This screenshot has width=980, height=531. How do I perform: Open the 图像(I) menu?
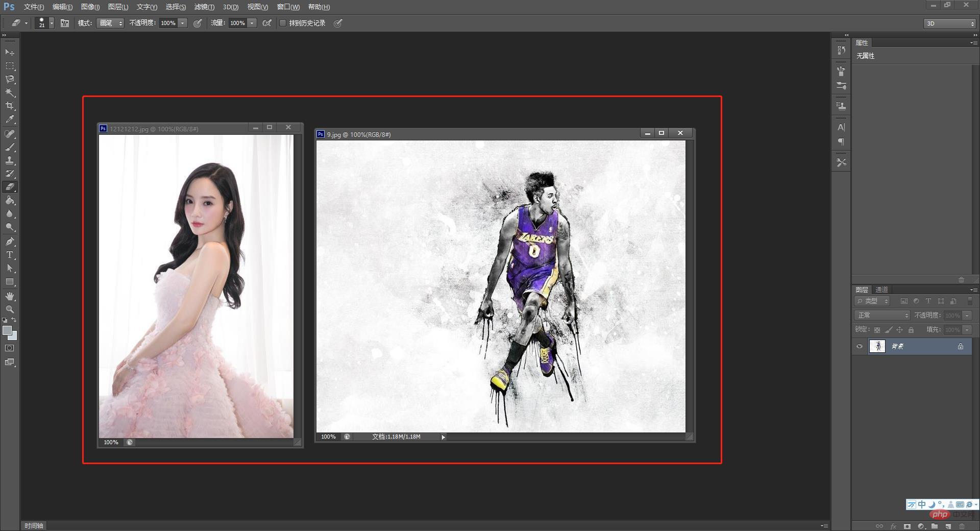90,7
